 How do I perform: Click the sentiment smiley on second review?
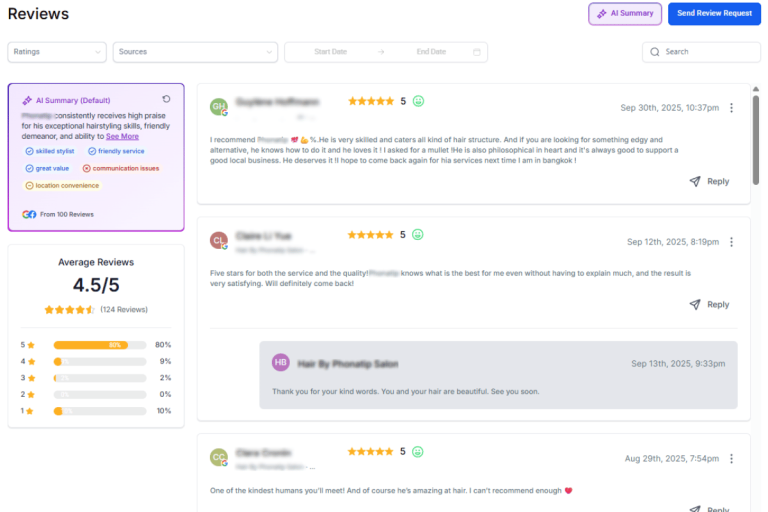[x=418, y=235]
